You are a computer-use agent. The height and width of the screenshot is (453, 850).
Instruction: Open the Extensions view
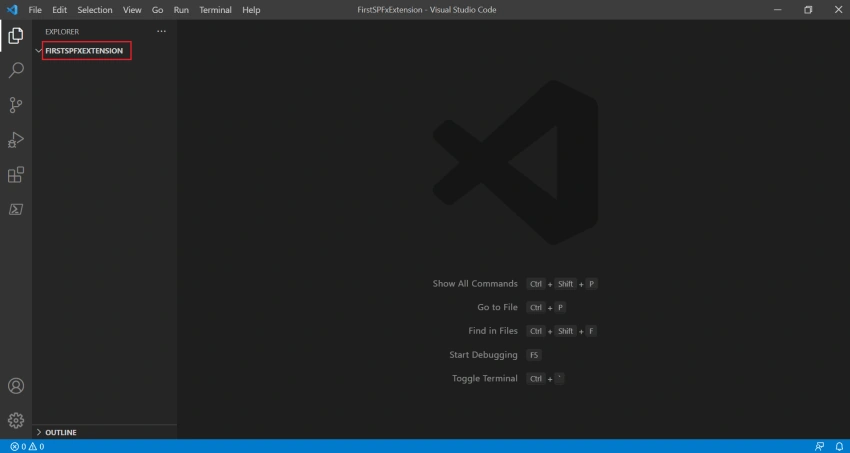(x=16, y=174)
